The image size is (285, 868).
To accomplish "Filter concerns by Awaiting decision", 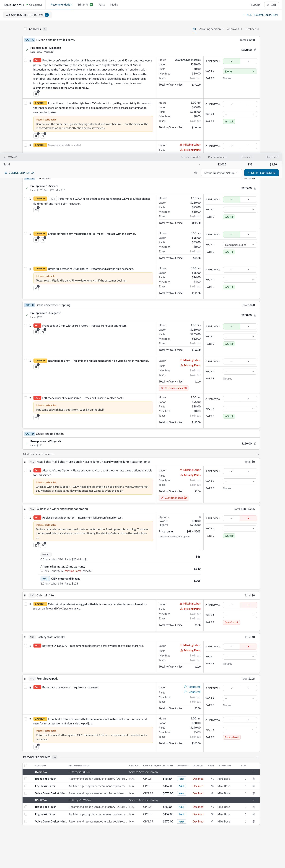I will [211, 29].
